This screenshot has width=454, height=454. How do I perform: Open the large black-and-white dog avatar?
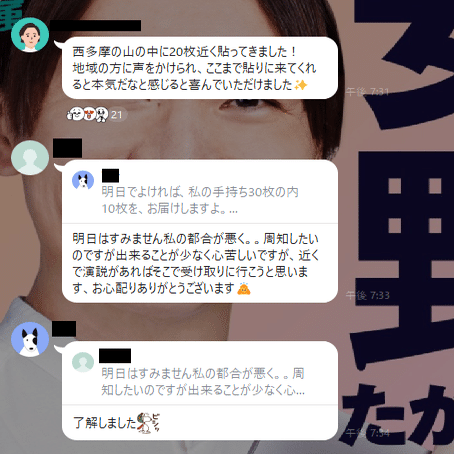[30, 339]
